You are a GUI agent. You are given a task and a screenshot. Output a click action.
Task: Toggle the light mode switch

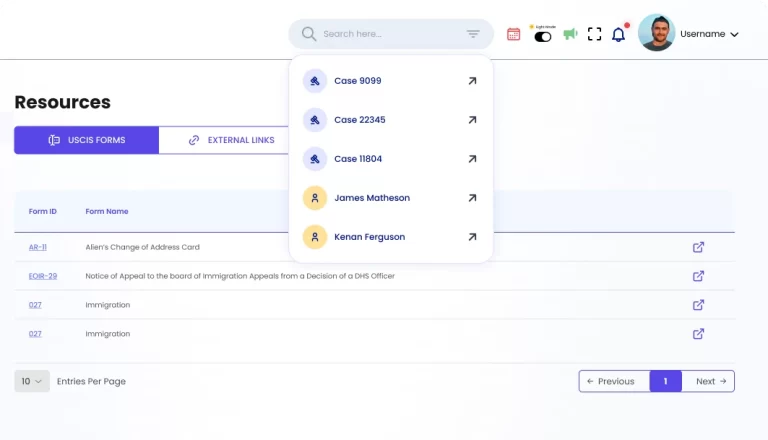(543, 36)
